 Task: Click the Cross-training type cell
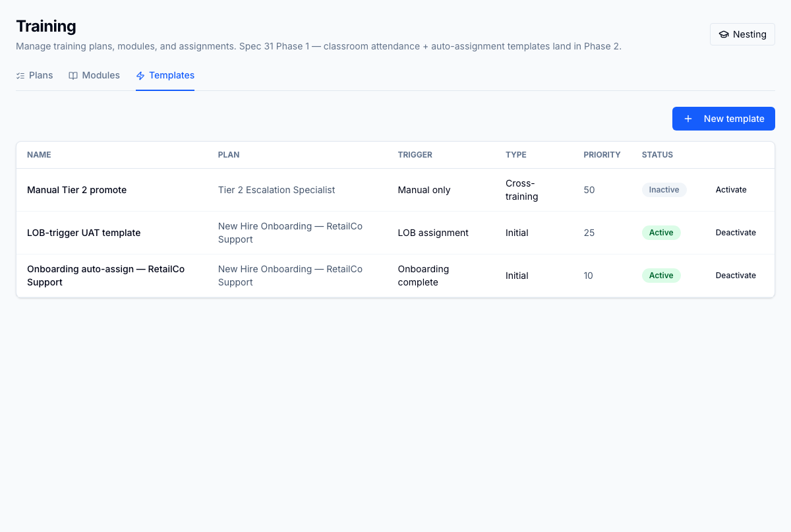(x=521, y=190)
